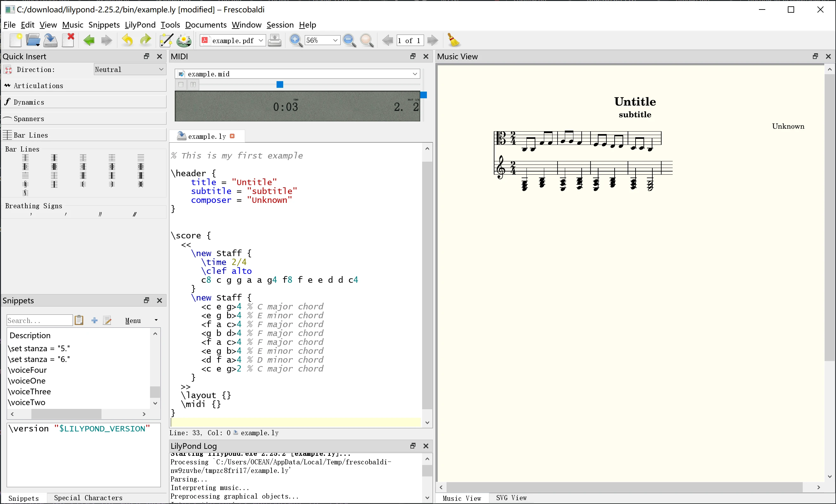Click the print icon in toolbar
The height and width of the screenshot is (504, 836).
(x=274, y=41)
